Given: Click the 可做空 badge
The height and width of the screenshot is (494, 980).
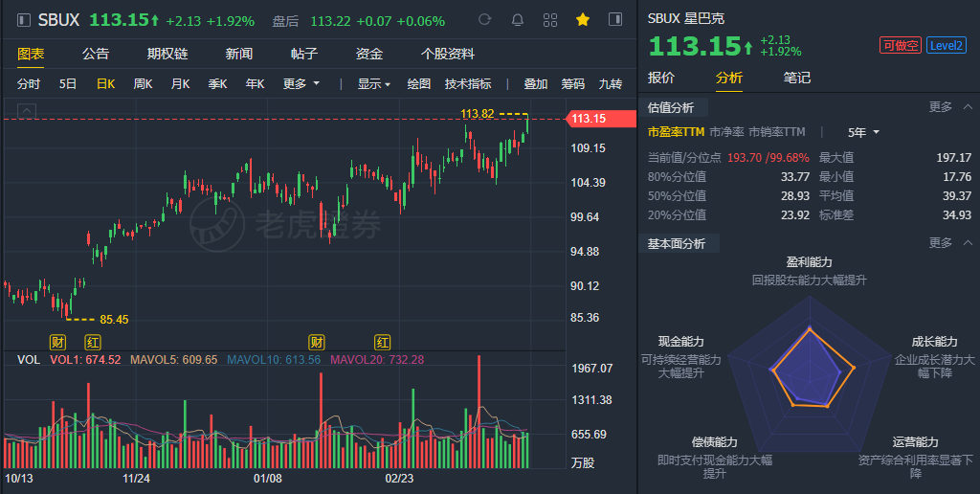Looking at the screenshot, I should coord(901,45).
